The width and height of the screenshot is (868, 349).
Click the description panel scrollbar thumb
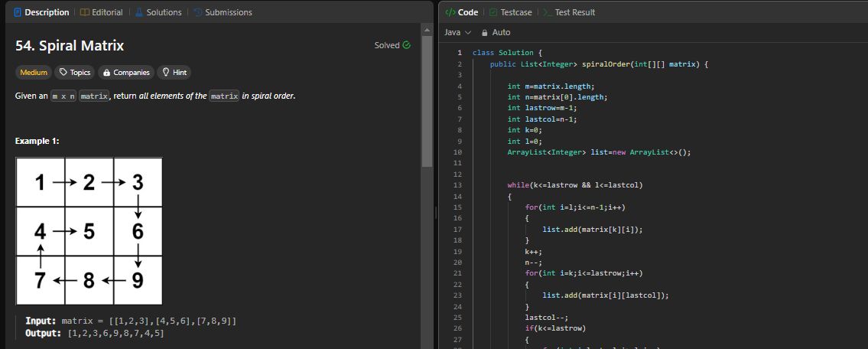coord(427,101)
